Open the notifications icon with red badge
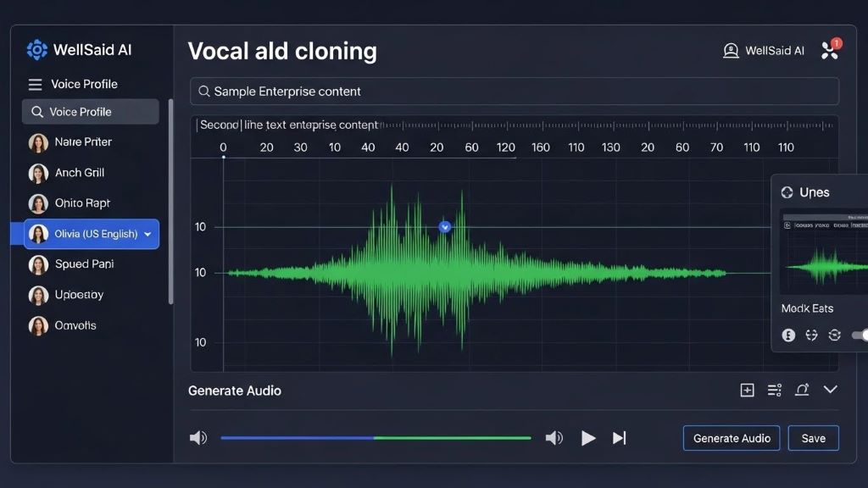Screen dimensions: 868x488 [x=831, y=50]
